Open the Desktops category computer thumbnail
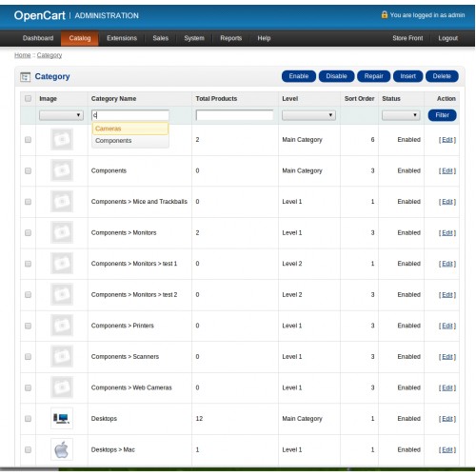 click(62, 418)
